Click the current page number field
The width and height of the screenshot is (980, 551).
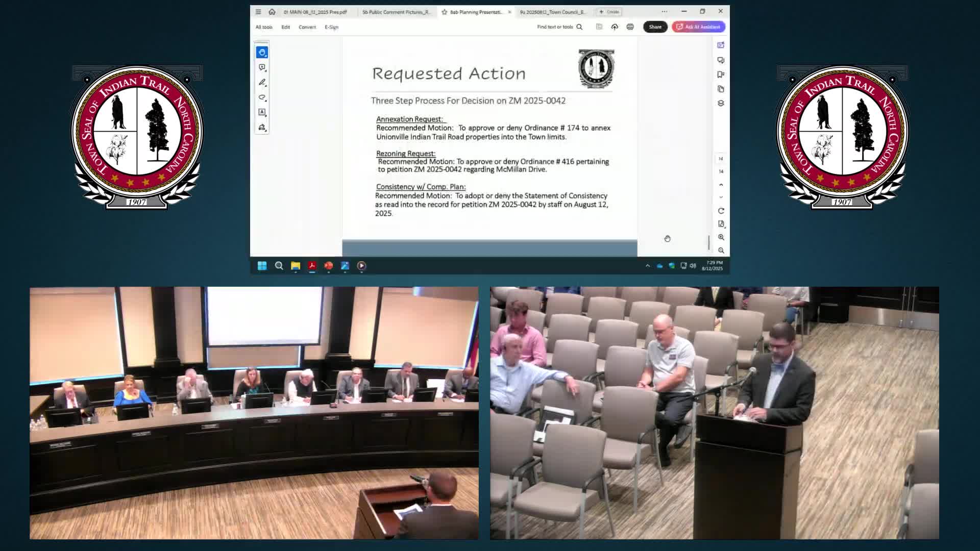[721, 159]
